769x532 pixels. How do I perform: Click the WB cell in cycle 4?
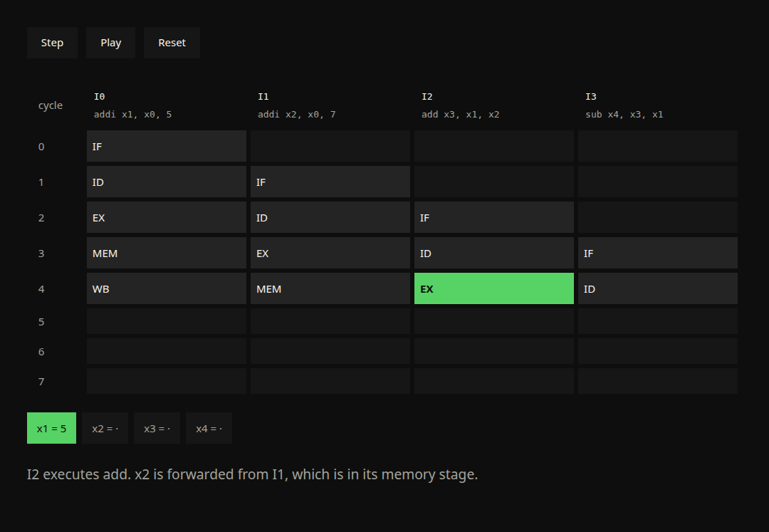pyautogui.click(x=166, y=288)
